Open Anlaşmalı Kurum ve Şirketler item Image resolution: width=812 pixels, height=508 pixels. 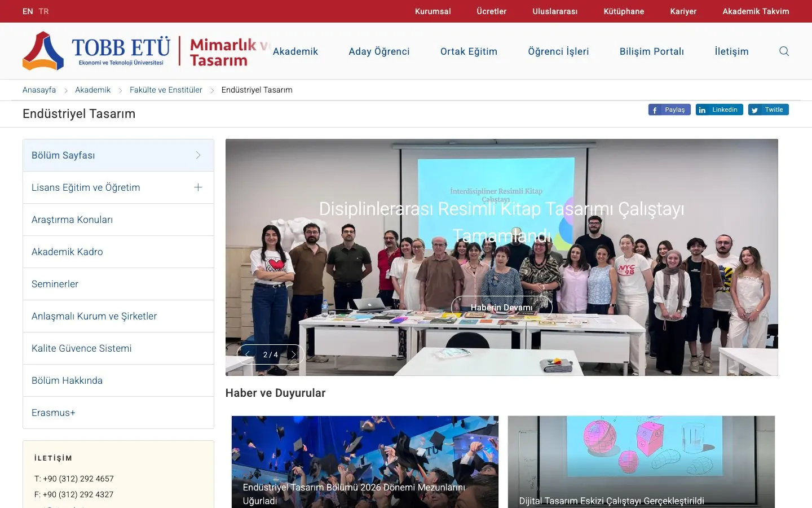[x=118, y=316]
